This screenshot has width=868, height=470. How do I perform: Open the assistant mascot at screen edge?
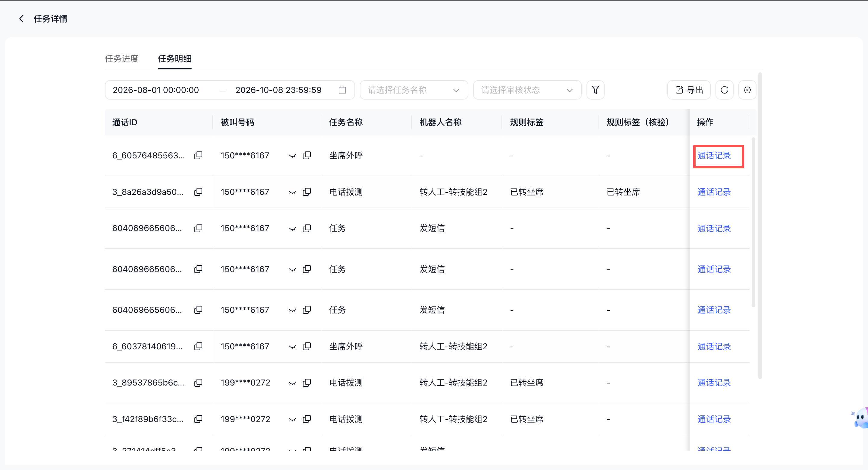[x=860, y=418]
